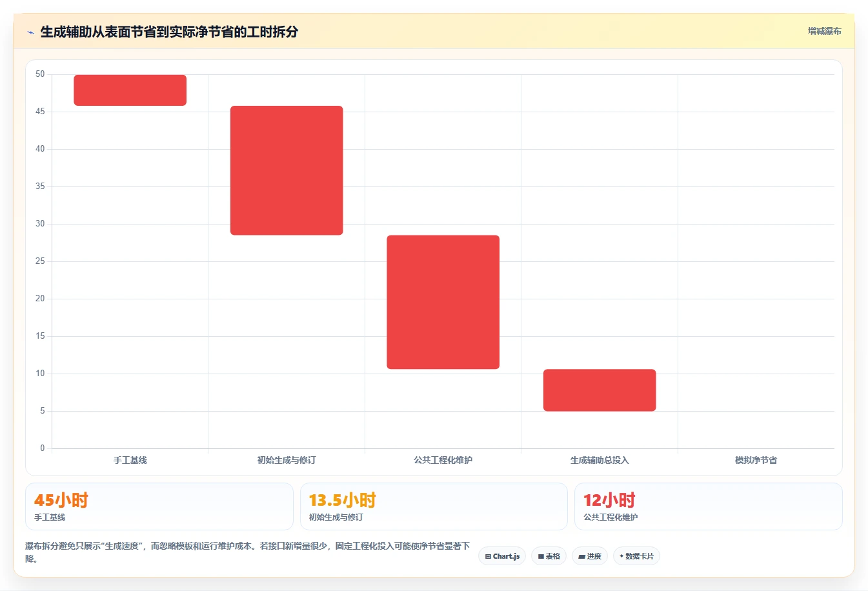Click the y-axis value 25
This screenshot has width=868, height=591.
pyautogui.click(x=40, y=261)
